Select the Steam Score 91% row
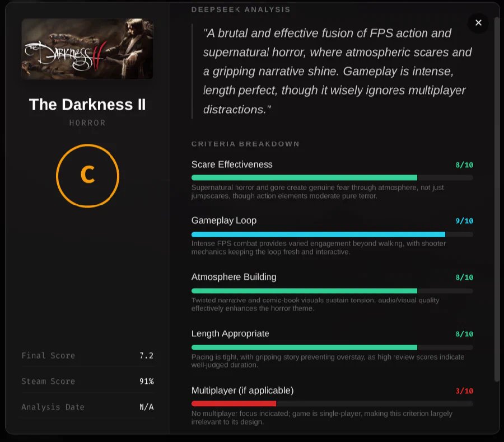The image size is (504, 442). [x=87, y=381]
